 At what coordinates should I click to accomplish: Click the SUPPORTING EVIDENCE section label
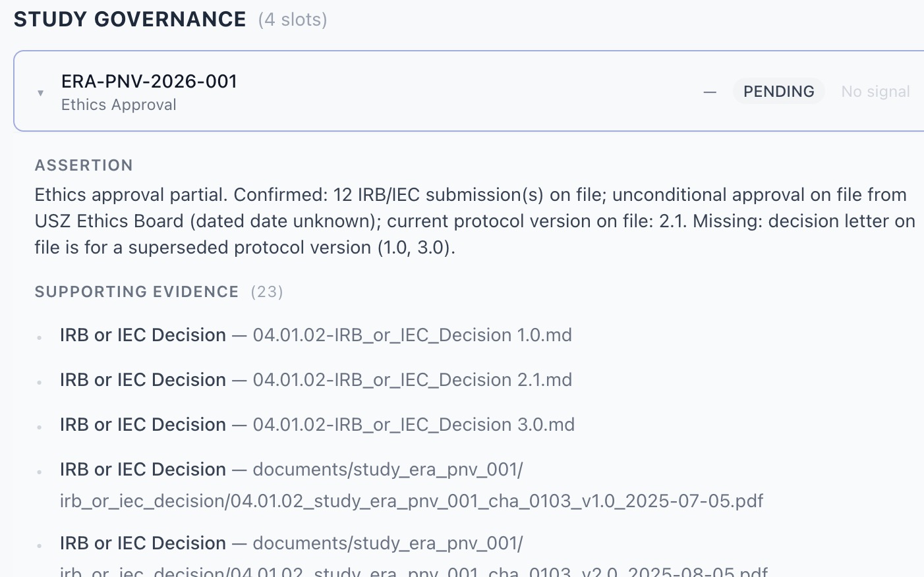(136, 292)
